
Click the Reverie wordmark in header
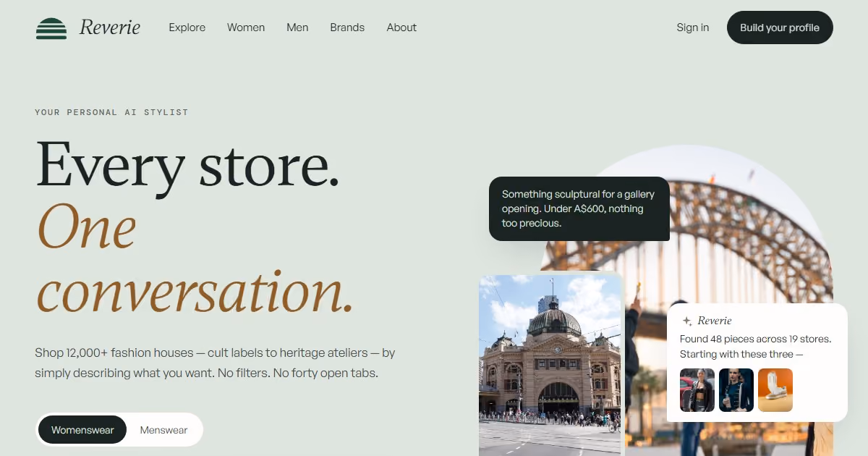(x=110, y=28)
